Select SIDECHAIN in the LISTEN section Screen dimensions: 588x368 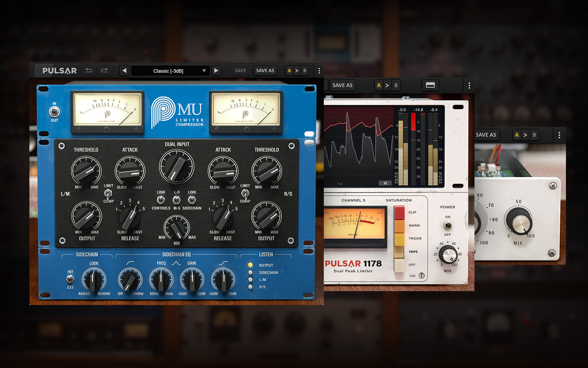tap(250, 272)
